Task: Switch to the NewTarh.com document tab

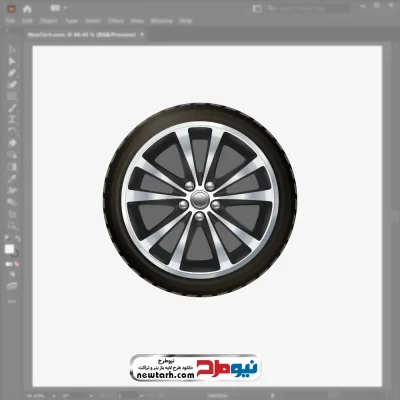Action: [x=82, y=35]
